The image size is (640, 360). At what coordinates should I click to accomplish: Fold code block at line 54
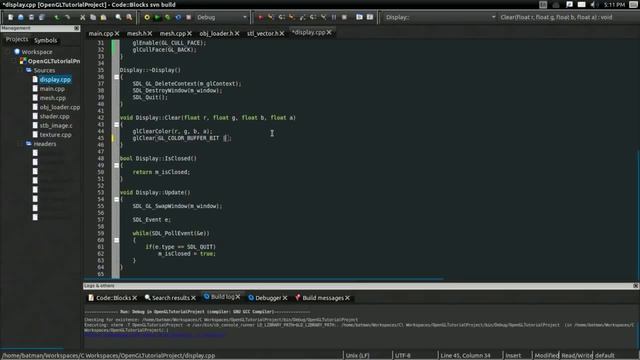pyautogui.click(x=116, y=199)
